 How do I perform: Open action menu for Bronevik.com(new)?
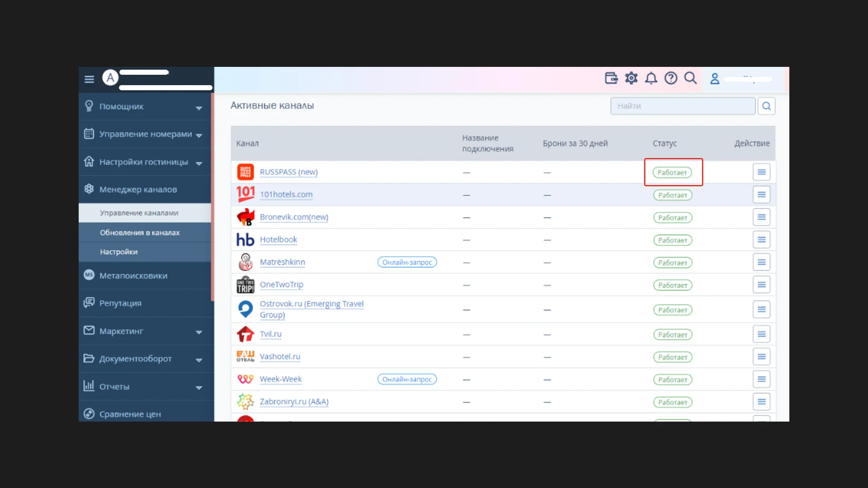761,217
